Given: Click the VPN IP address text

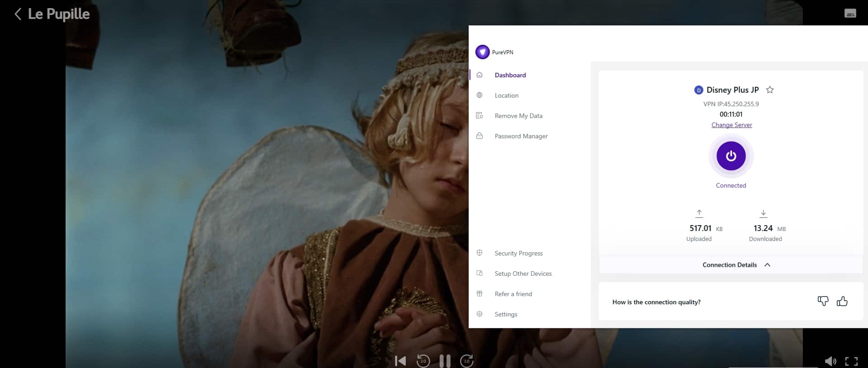Looking at the screenshot, I should [731, 104].
